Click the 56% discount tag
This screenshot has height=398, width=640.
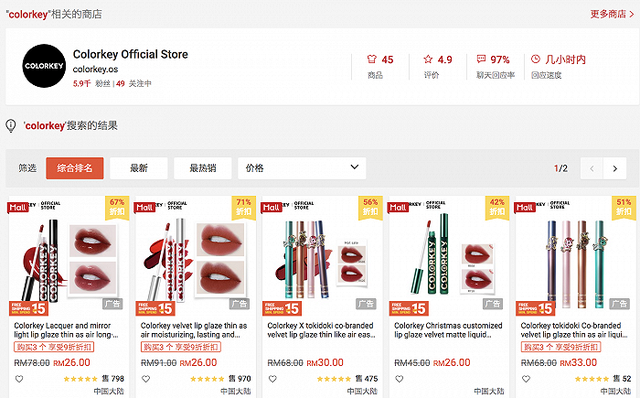click(x=371, y=207)
